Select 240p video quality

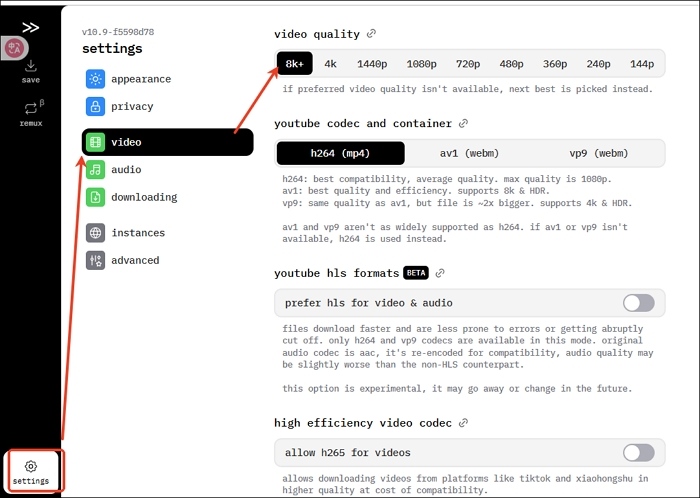tap(598, 64)
